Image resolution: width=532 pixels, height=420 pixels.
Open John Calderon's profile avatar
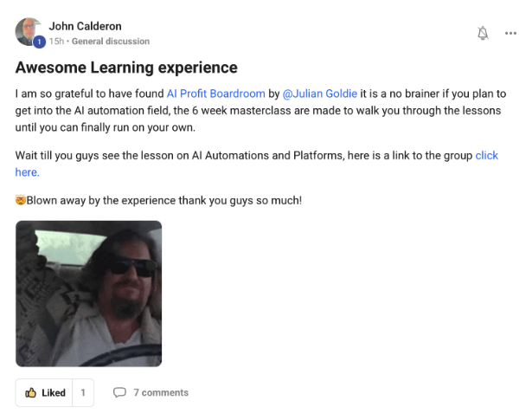point(29,32)
